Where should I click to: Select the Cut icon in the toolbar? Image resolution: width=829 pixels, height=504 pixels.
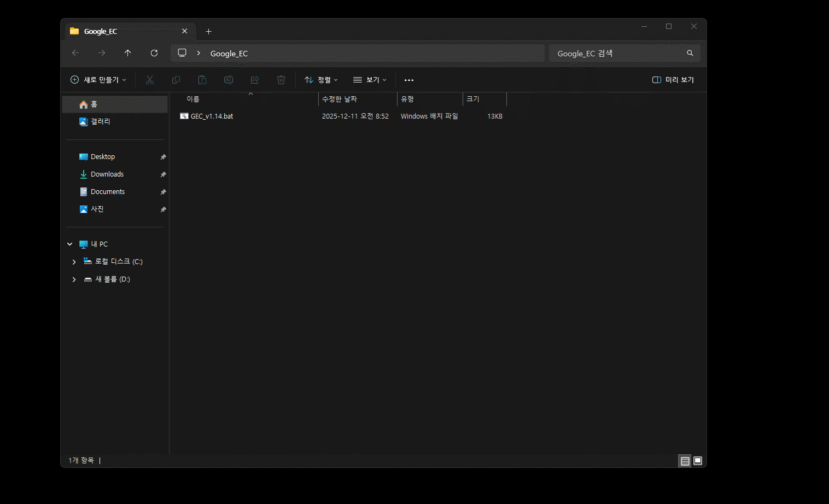[149, 80]
